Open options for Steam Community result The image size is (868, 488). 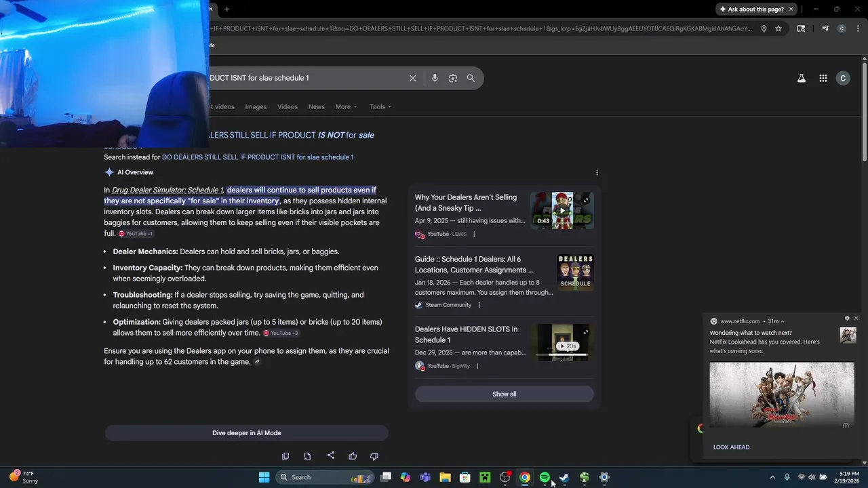[479, 305]
